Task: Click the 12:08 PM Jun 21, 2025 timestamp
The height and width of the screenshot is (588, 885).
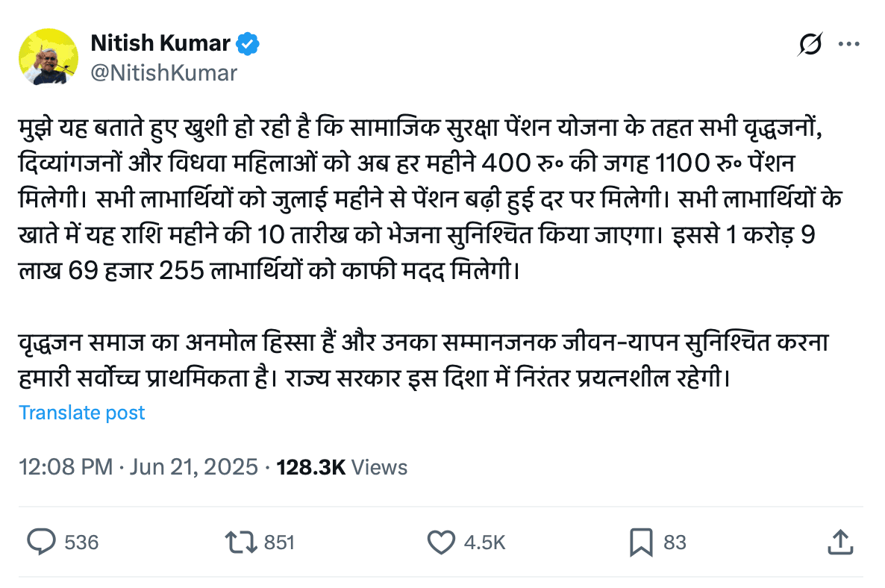Action: click(x=139, y=467)
